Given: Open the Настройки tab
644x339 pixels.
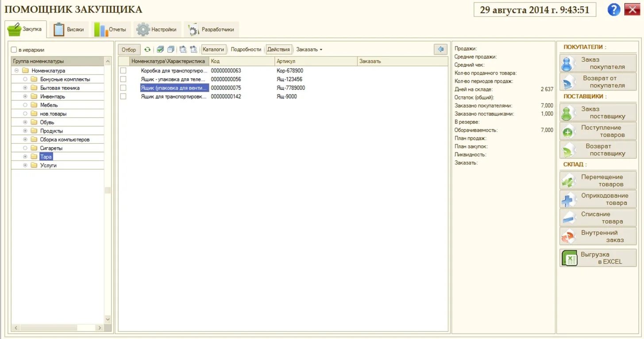Looking at the screenshot, I should [x=157, y=30].
